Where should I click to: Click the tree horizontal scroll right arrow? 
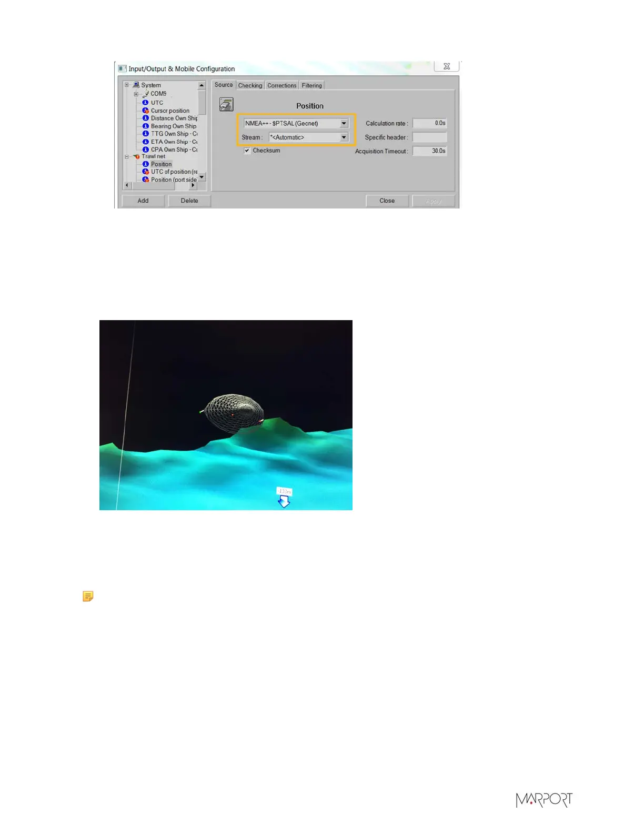193,185
